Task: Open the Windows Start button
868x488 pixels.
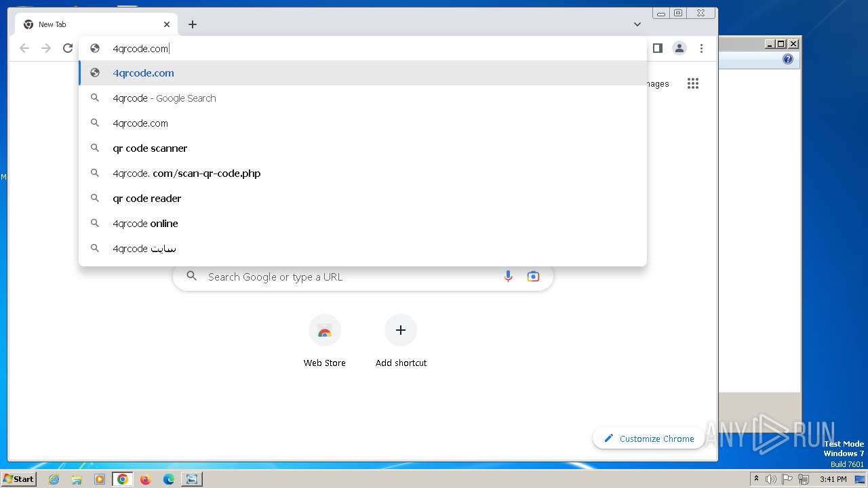Action: click(x=19, y=479)
